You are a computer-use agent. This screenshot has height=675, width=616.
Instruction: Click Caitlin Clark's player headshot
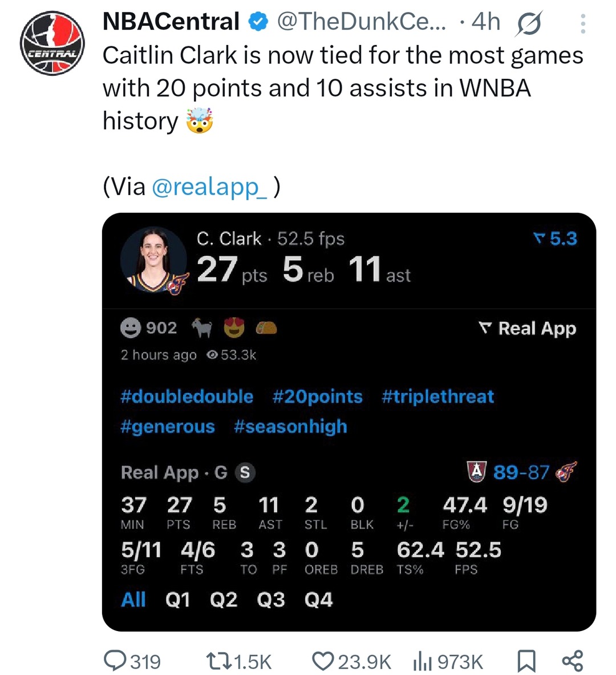(x=154, y=260)
